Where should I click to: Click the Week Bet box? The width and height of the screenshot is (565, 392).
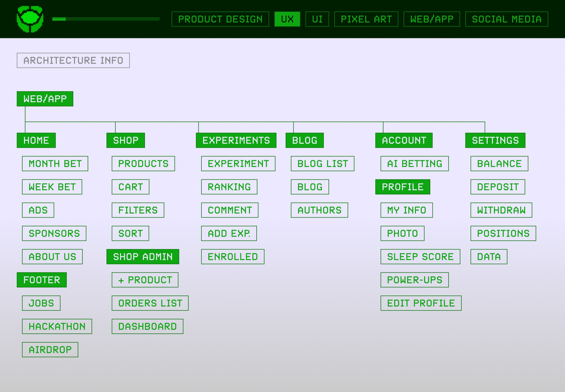pyautogui.click(x=52, y=187)
